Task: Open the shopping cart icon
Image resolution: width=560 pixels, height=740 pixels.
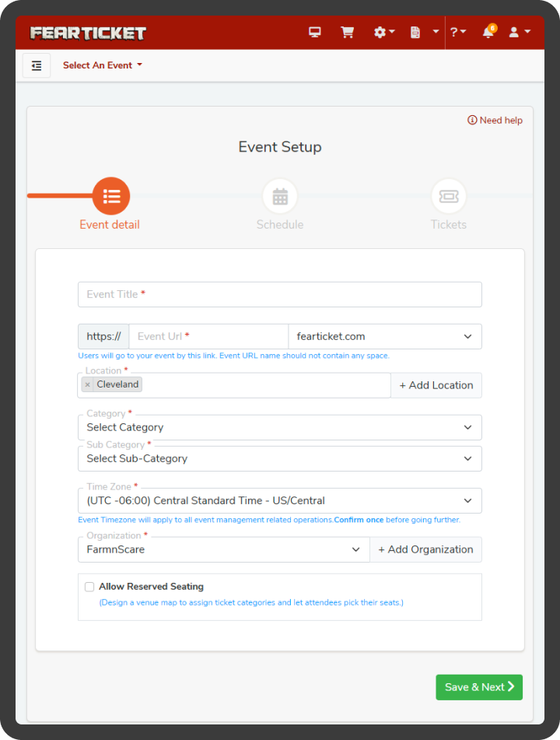Action: tap(347, 33)
